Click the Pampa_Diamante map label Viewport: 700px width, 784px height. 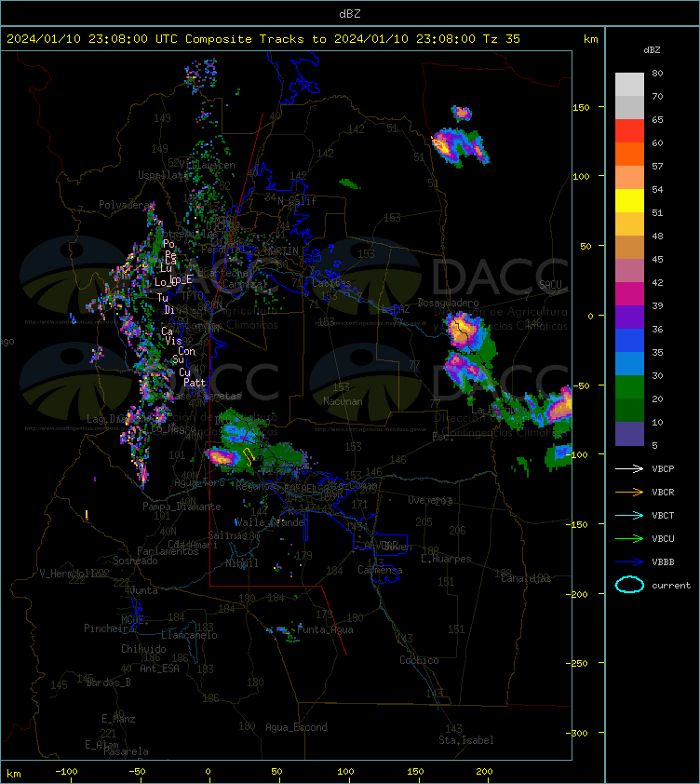(x=182, y=507)
